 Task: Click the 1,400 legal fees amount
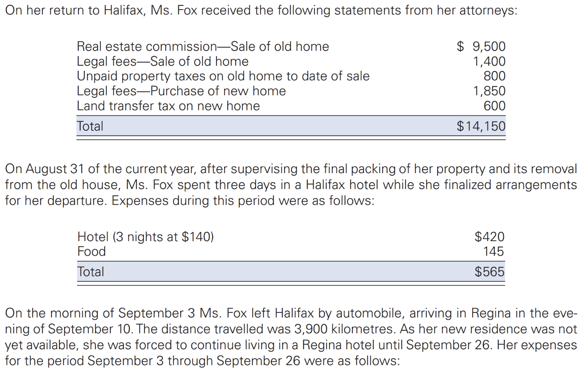click(489, 62)
